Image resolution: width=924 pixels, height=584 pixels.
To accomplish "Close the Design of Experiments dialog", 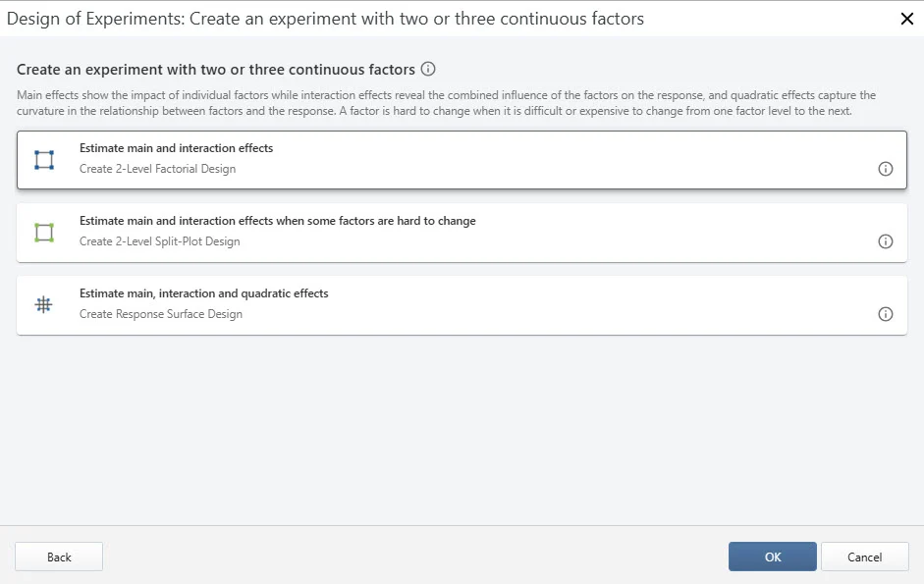I will [x=906, y=18].
